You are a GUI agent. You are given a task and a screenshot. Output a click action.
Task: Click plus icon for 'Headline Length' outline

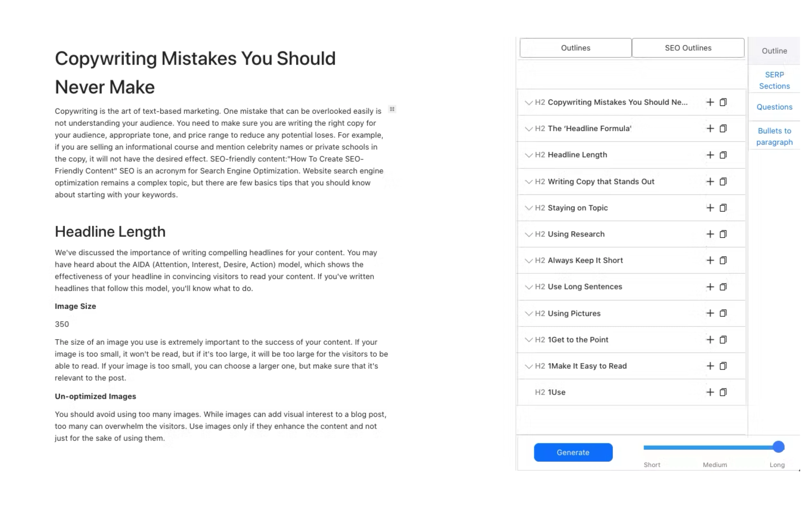click(710, 155)
